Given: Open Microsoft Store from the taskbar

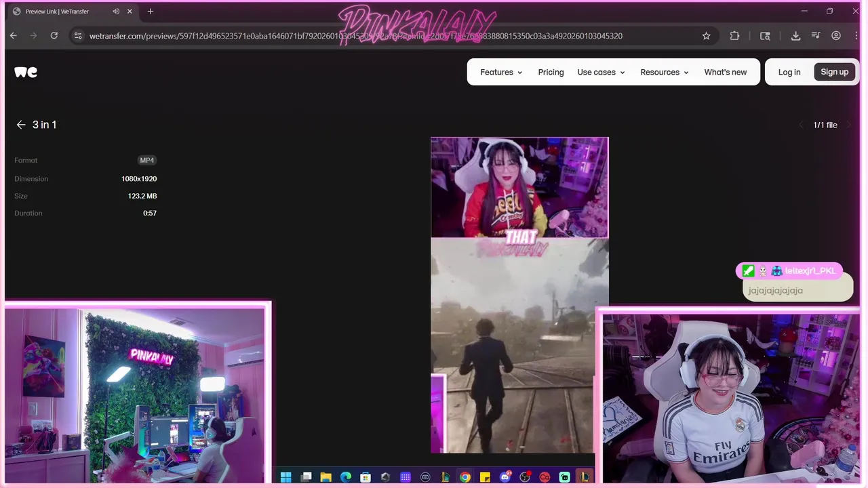Looking at the screenshot, I should coord(366,477).
